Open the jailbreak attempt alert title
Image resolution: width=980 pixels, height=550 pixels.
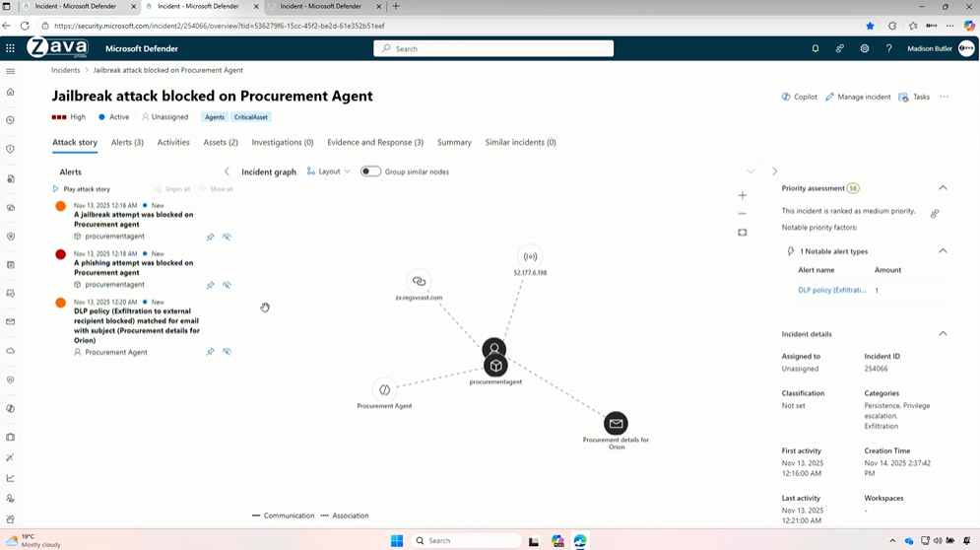point(134,220)
